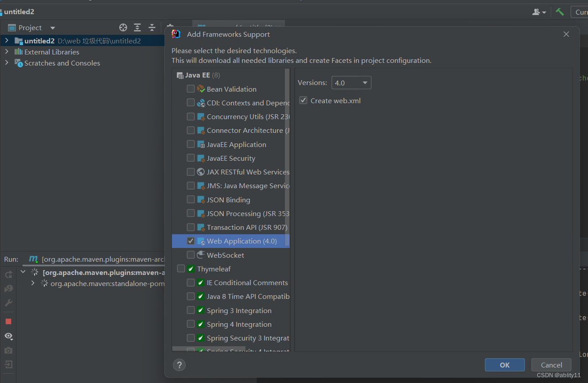Click the exit arrow icon in Run toolbar
This screenshot has height=383, width=588.
click(x=8, y=364)
